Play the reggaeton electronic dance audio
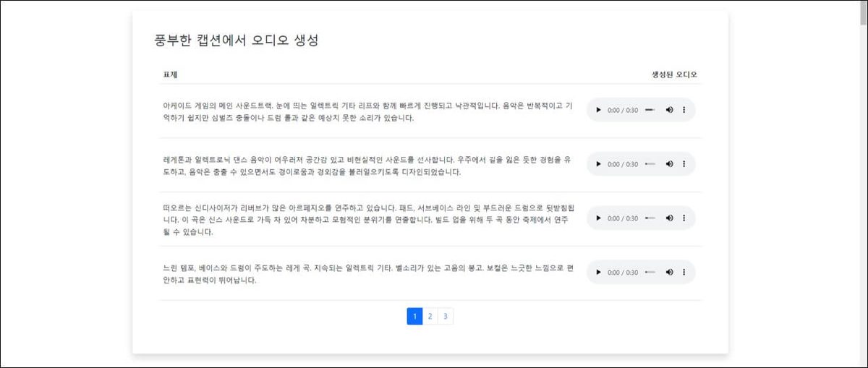 click(x=598, y=164)
